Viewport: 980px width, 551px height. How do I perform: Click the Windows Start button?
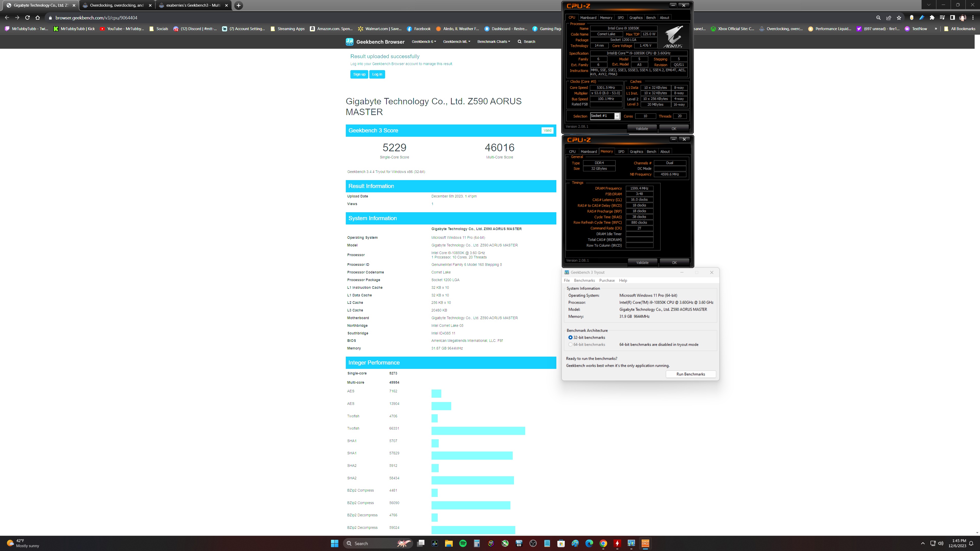pyautogui.click(x=335, y=543)
